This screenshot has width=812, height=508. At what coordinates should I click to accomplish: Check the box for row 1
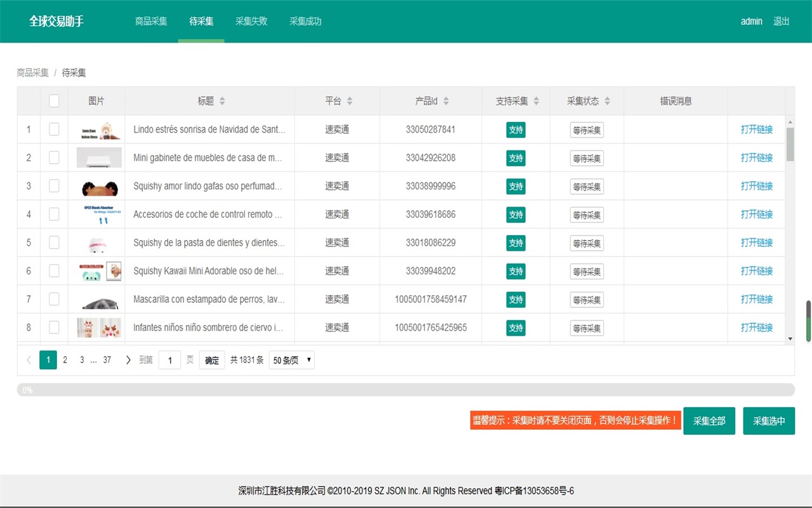(x=54, y=130)
